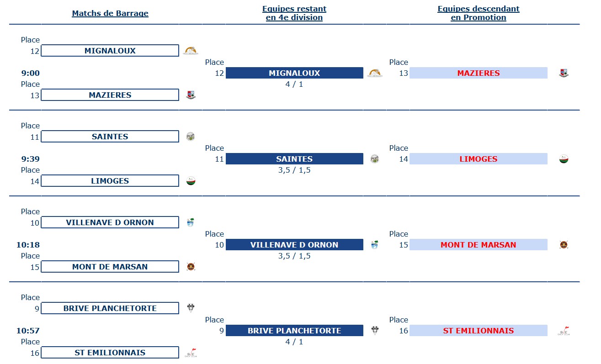Viewport: 601px width, 364px height.
Task: Click the St Emilionnais logo in the Promotion column
Action: pyautogui.click(x=564, y=331)
